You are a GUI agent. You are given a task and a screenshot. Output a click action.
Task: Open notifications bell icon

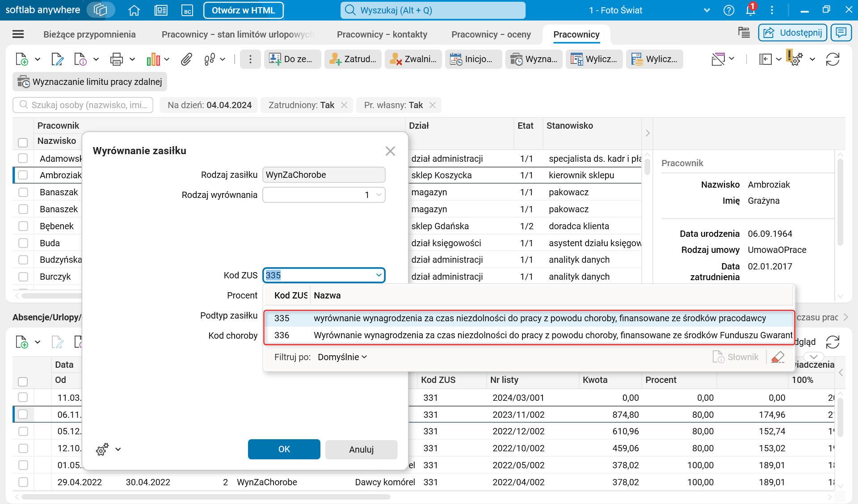point(750,10)
